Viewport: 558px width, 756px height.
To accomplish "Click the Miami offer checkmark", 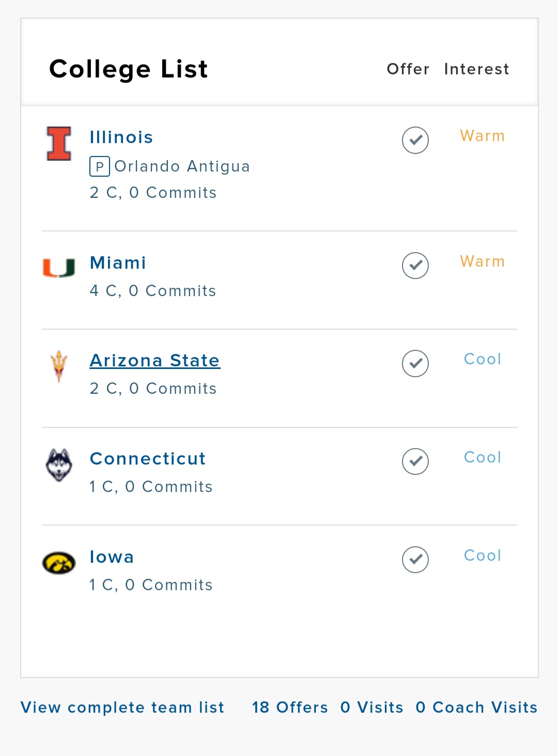I will click(x=415, y=266).
